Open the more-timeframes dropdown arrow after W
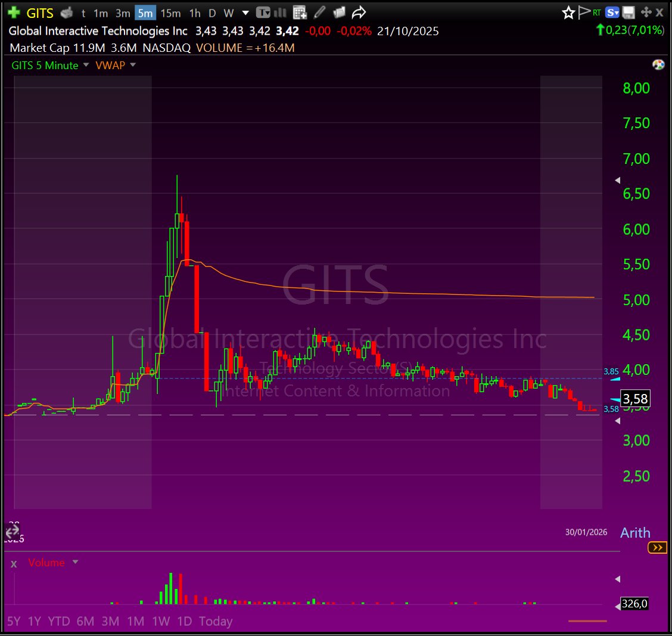 click(x=245, y=13)
